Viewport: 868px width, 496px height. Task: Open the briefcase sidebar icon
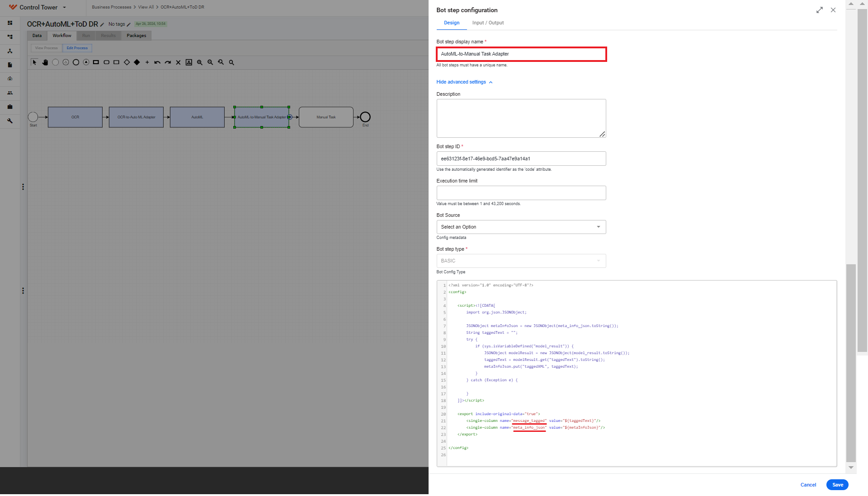(x=10, y=107)
